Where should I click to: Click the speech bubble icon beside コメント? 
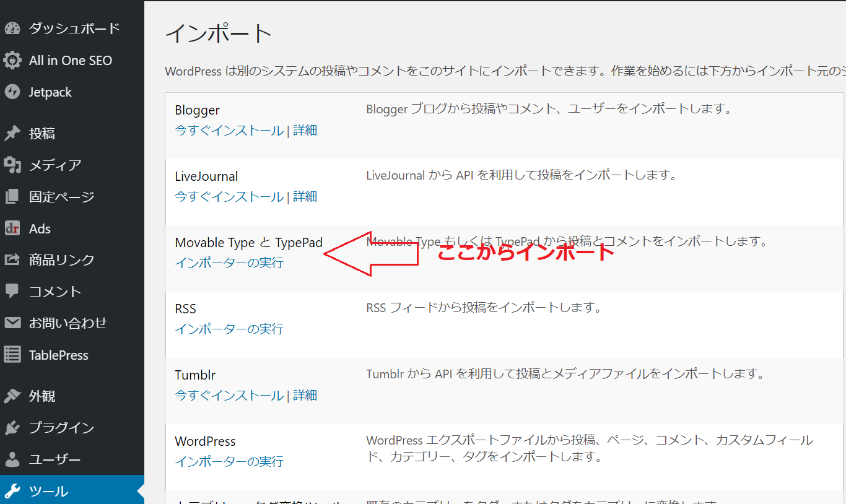point(12,292)
